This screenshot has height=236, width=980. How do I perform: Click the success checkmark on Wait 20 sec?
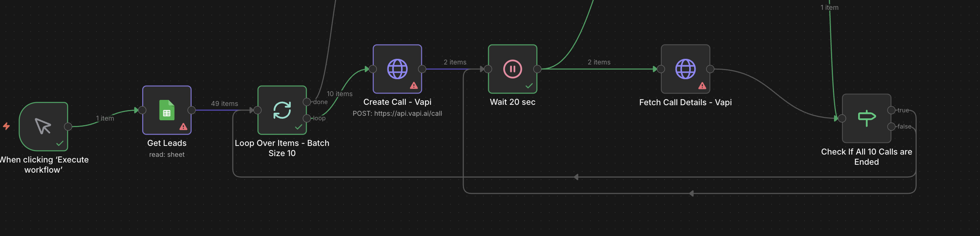529,86
